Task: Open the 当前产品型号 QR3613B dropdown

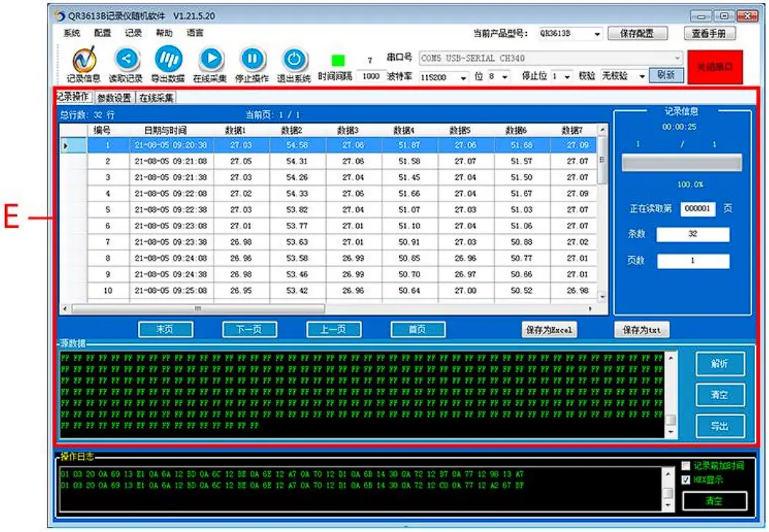Action: click(597, 34)
